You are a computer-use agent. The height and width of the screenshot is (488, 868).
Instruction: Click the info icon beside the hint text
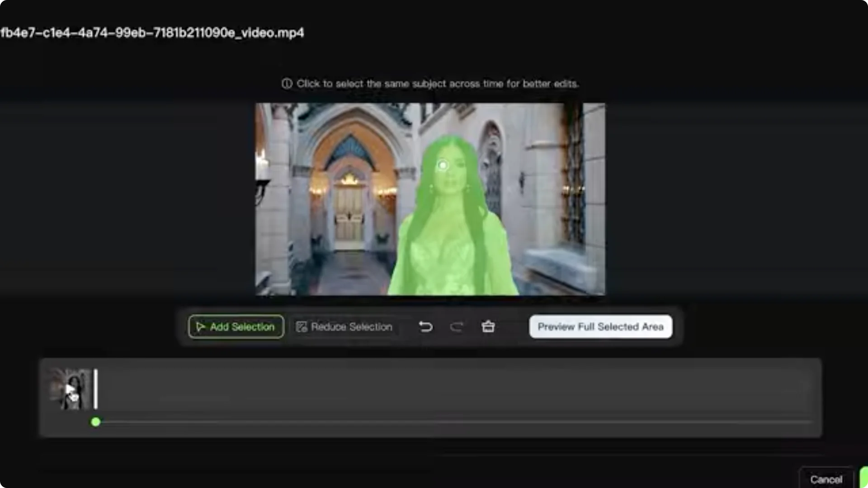point(287,84)
